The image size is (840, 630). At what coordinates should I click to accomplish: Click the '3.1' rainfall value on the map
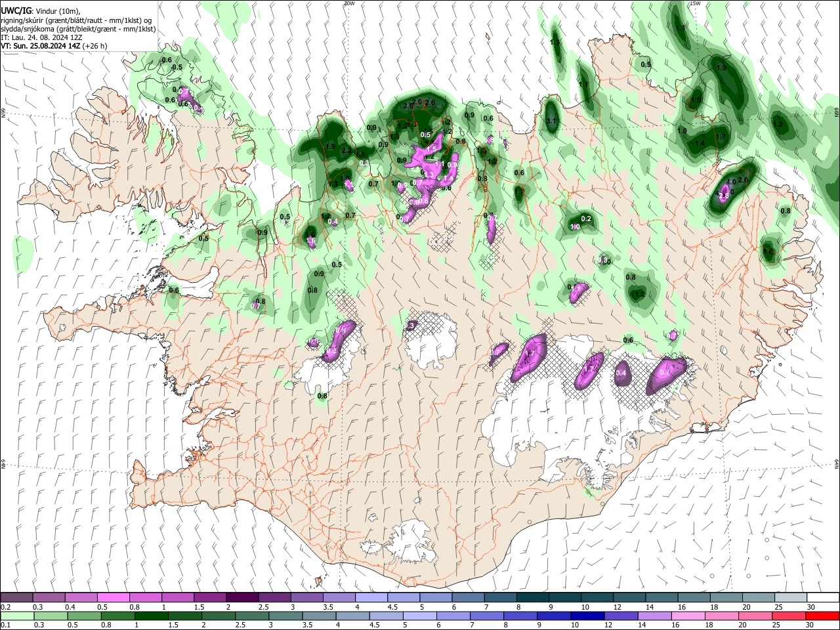(x=551, y=121)
